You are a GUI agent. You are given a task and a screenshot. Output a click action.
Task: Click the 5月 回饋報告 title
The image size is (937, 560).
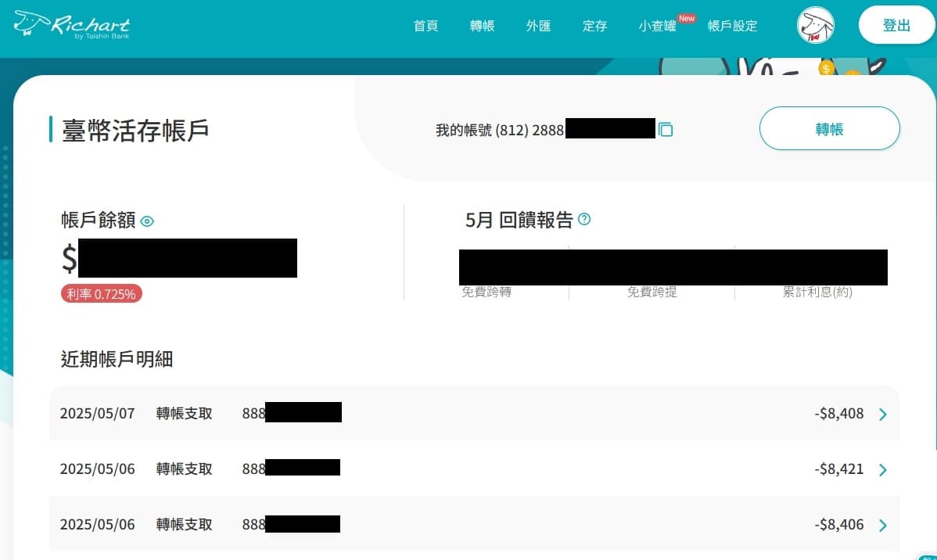click(x=519, y=220)
